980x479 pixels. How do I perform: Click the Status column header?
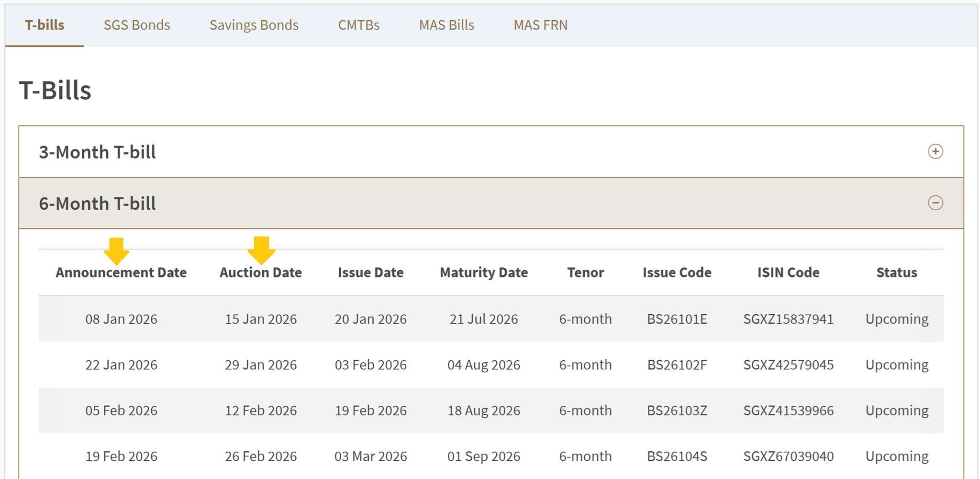[896, 273]
